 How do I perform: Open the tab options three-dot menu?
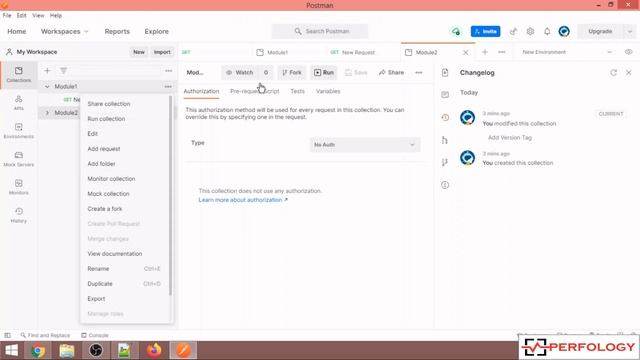(x=502, y=52)
